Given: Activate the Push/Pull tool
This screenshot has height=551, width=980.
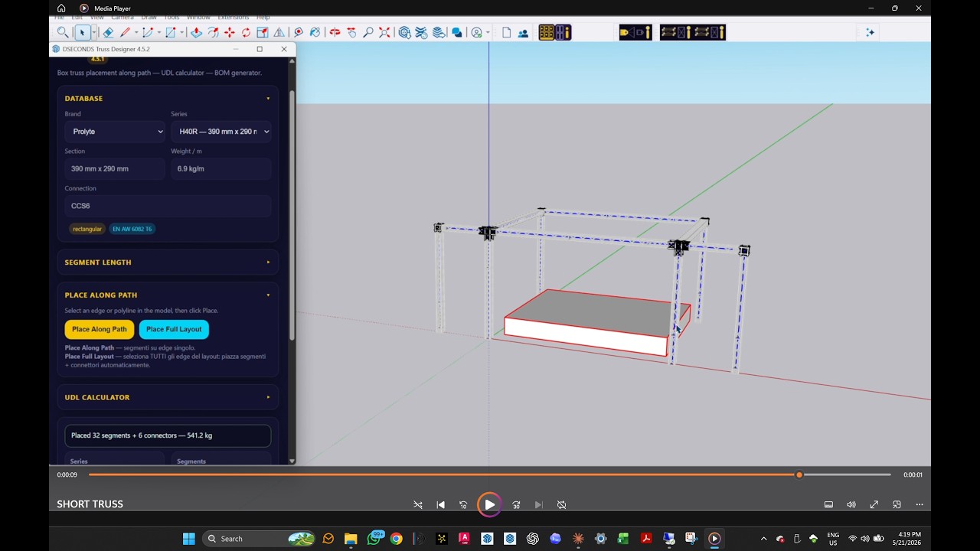Looking at the screenshot, I should click(196, 32).
